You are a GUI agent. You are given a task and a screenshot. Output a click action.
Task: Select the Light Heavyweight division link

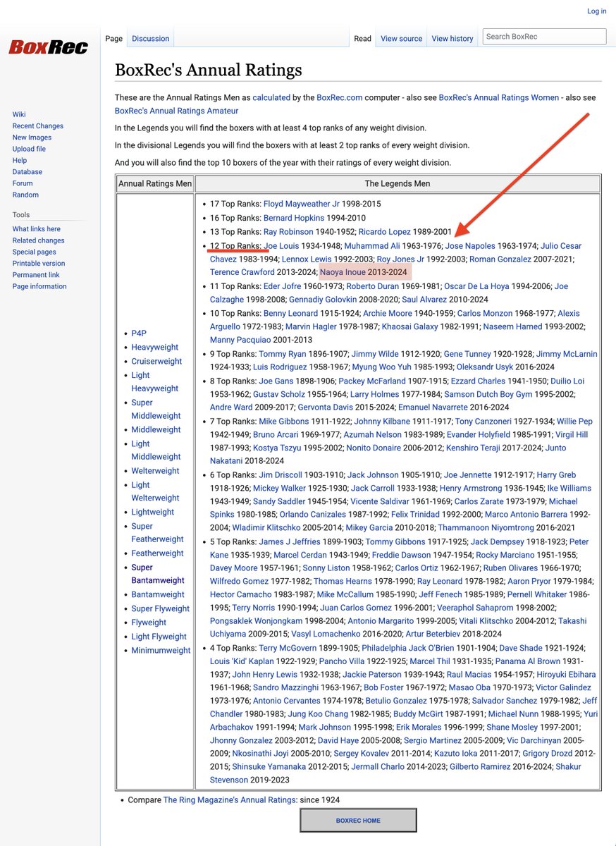coord(155,381)
